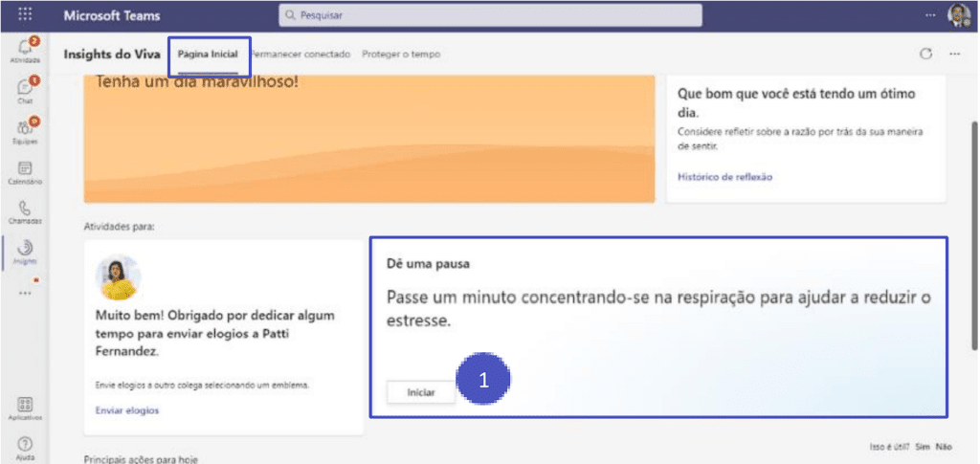Open the Histórico de reflexão link
Viewport: 980px width, 464px height.
725,177
